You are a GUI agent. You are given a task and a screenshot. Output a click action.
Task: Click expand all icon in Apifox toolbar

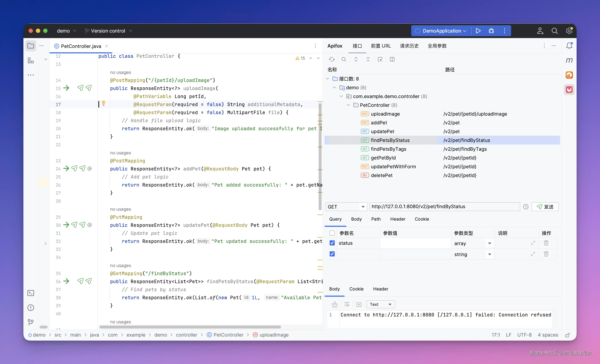click(x=356, y=59)
